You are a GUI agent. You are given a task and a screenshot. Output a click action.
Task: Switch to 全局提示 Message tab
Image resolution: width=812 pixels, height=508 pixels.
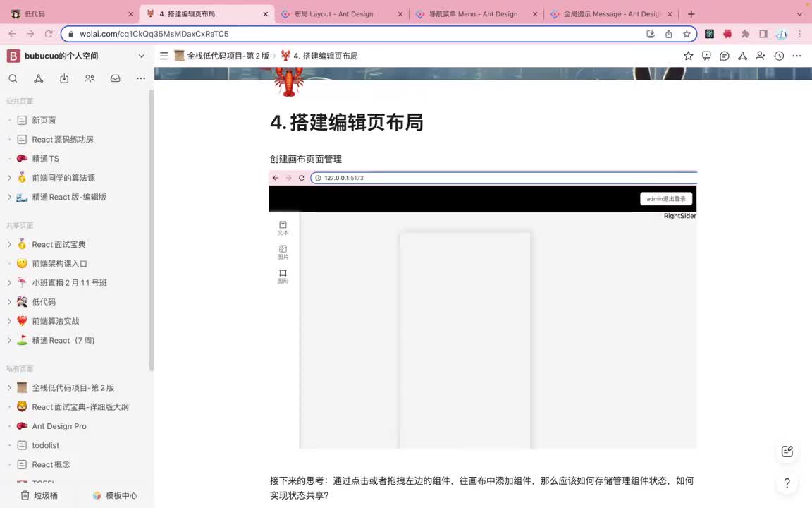(x=611, y=14)
